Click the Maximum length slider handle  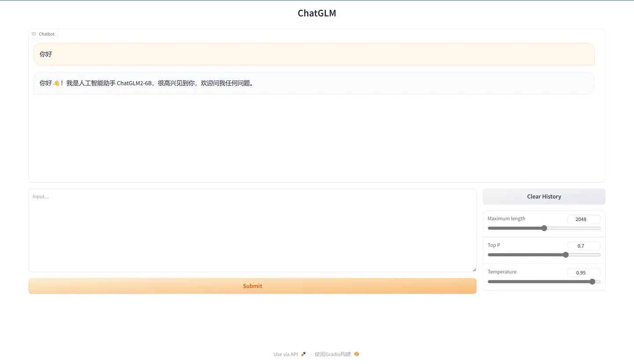(x=544, y=228)
